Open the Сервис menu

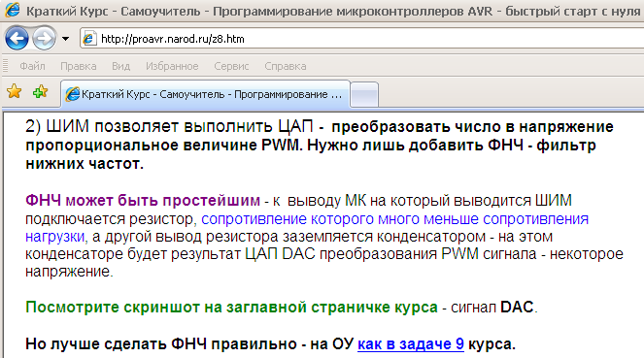[231, 66]
